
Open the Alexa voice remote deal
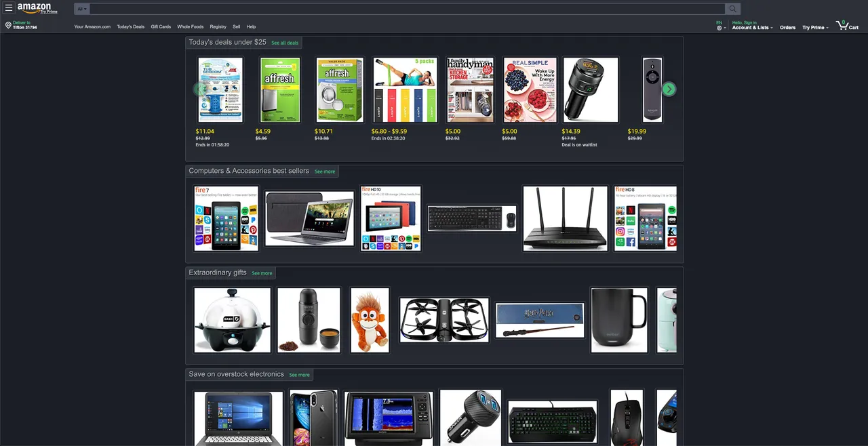pyautogui.click(x=652, y=89)
